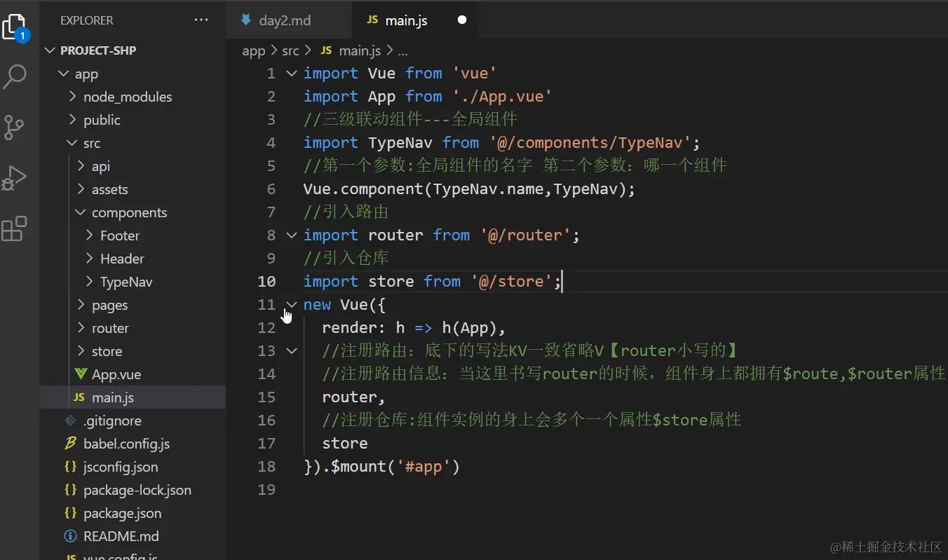Open the breadcrumb ellipsis symbol picker
This screenshot has height=560, width=948.
[x=402, y=50]
